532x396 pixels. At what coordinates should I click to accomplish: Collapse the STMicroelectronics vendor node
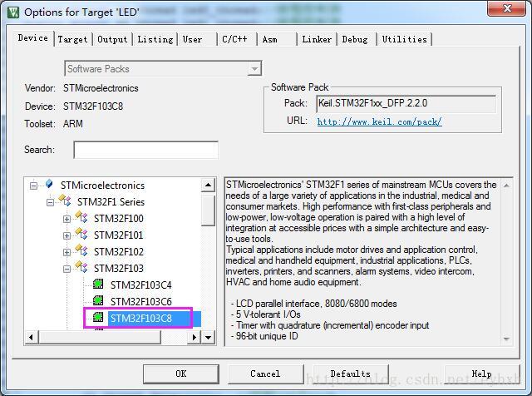click(33, 186)
